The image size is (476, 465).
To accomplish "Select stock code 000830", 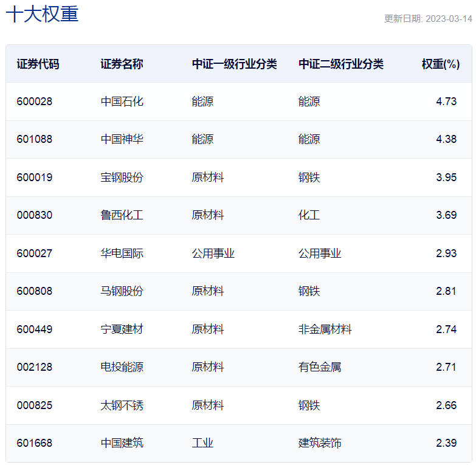I will click(x=35, y=215).
